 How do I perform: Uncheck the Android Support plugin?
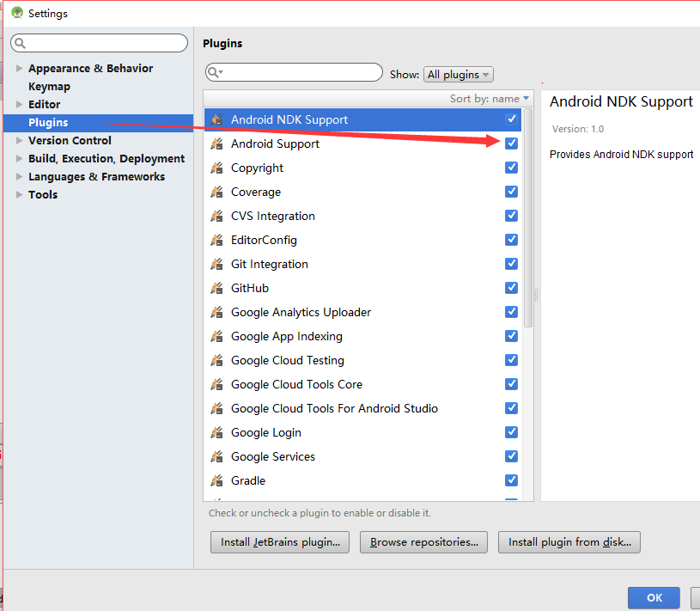point(511,144)
